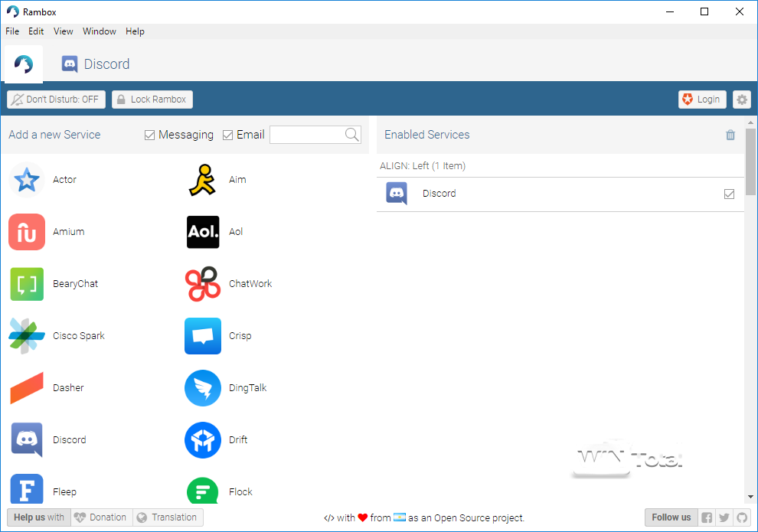
Task: Add the ChatWork service icon
Action: [203, 284]
